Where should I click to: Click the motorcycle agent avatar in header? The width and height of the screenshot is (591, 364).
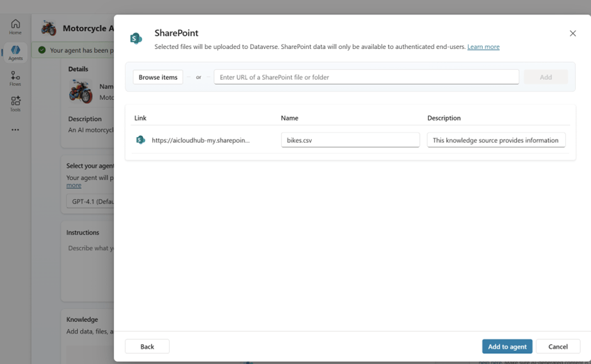(48, 28)
